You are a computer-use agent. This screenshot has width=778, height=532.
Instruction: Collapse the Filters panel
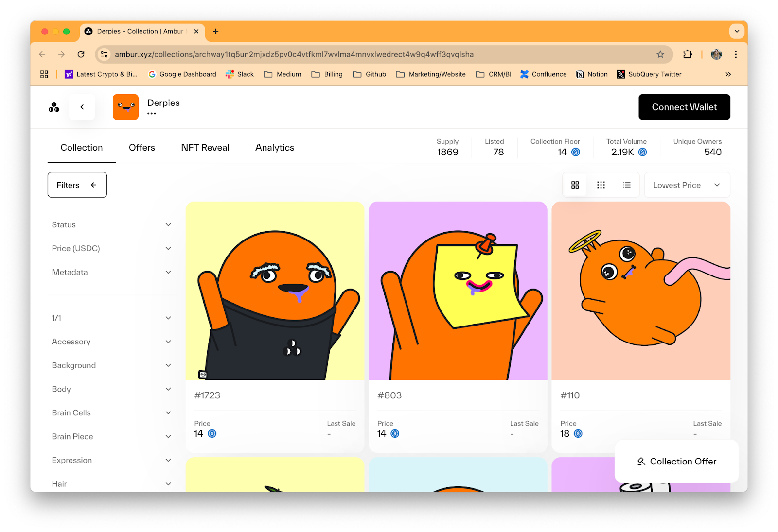click(x=77, y=185)
